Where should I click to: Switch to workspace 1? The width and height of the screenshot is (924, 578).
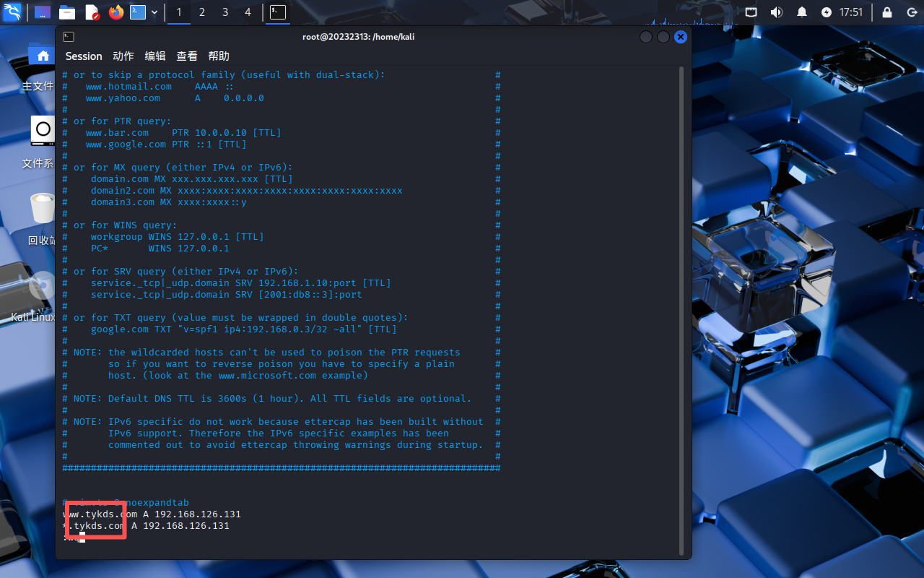[x=179, y=12]
